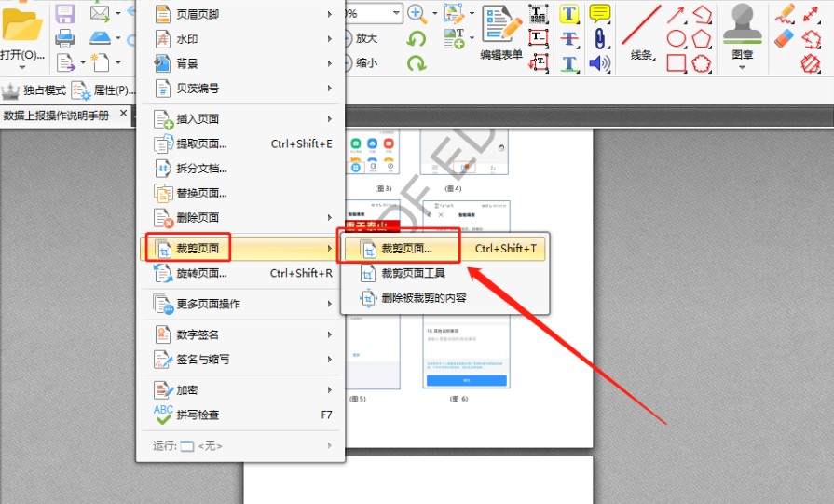Image resolution: width=834 pixels, height=504 pixels.
Task: Click the rotate counterclockwise green arrow
Action: click(417, 39)
